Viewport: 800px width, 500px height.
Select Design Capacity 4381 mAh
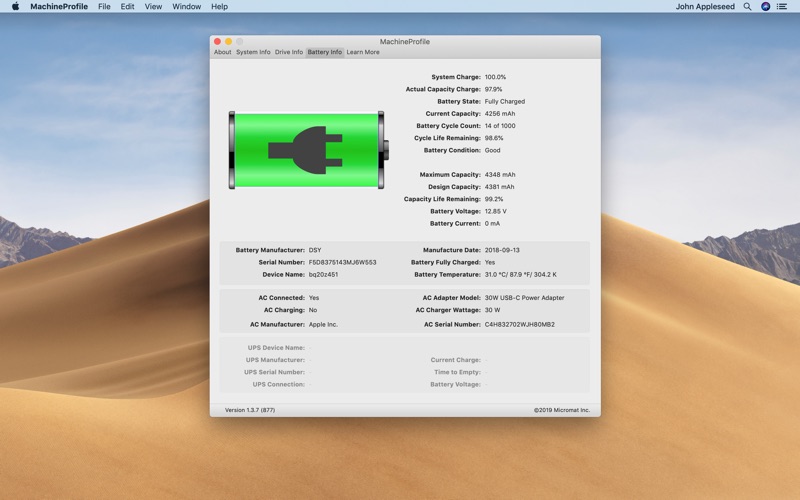(499, 187)
